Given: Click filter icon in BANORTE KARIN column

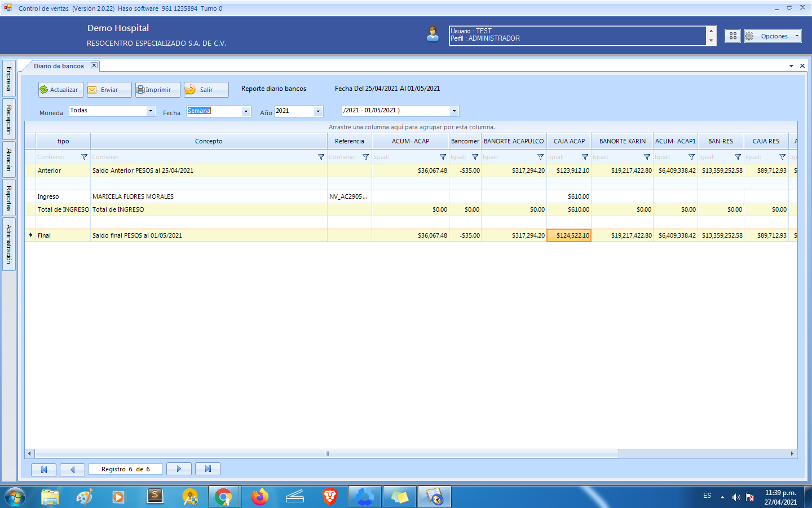Looking at the screenshot, I should [647, 157].
